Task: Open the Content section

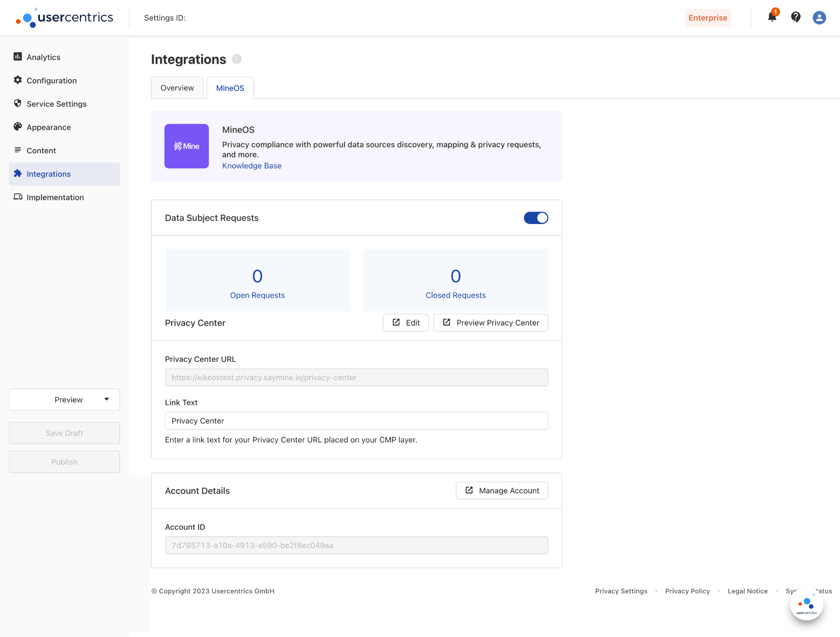Action: [x=65, y=151]
